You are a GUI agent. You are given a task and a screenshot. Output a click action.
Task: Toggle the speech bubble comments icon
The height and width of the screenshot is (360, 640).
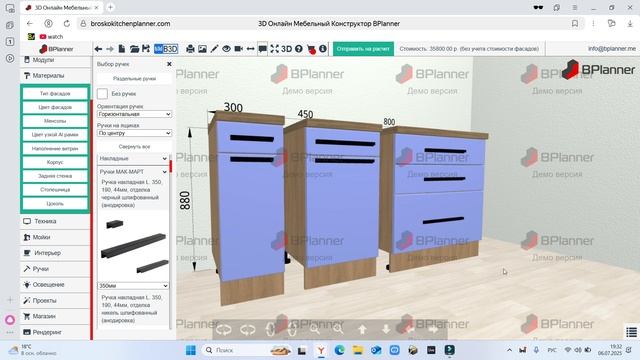[262, 49]
